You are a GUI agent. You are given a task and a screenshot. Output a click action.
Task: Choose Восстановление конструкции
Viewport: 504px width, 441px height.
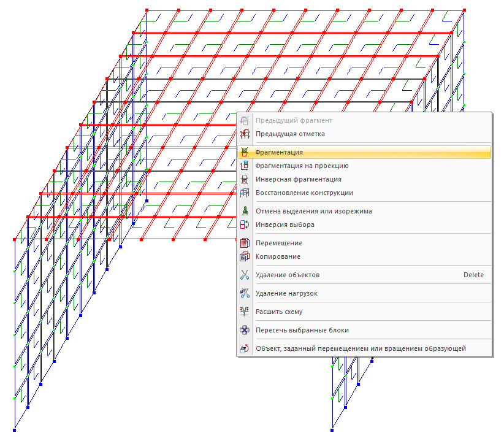pyautogui.click(x=364, y=193)
